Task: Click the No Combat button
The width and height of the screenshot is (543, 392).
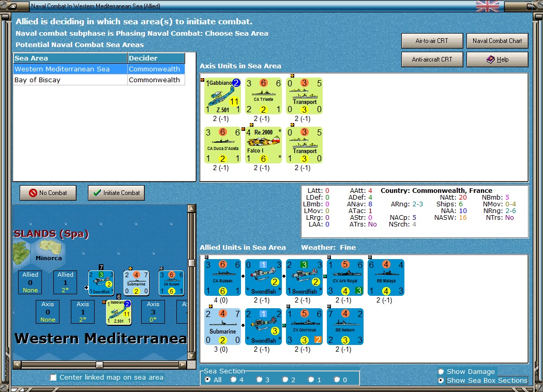Action: coord(48,193)
